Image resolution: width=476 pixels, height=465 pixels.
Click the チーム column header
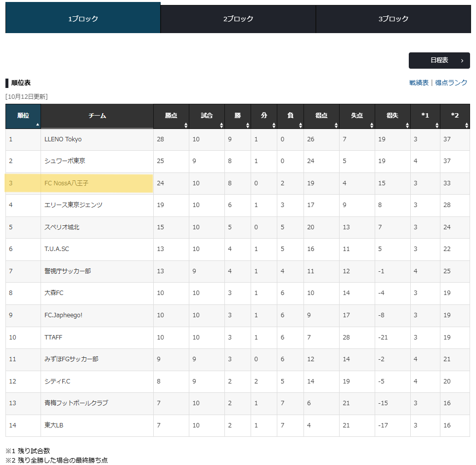coord(97,116)
